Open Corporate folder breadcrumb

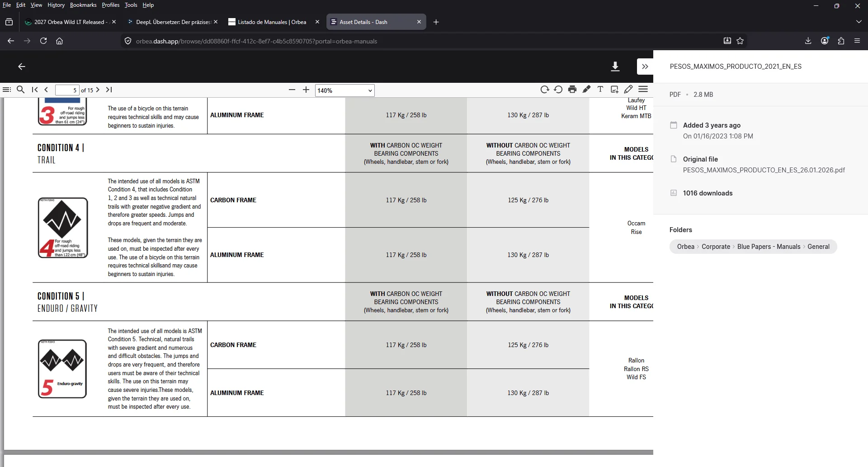[x=716, y=247]
